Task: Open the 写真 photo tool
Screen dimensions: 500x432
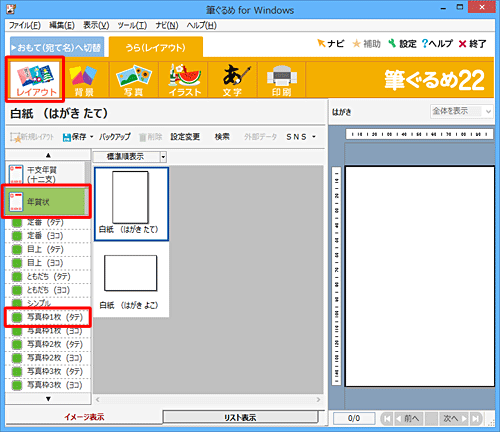Action: [x=133, y=80]
